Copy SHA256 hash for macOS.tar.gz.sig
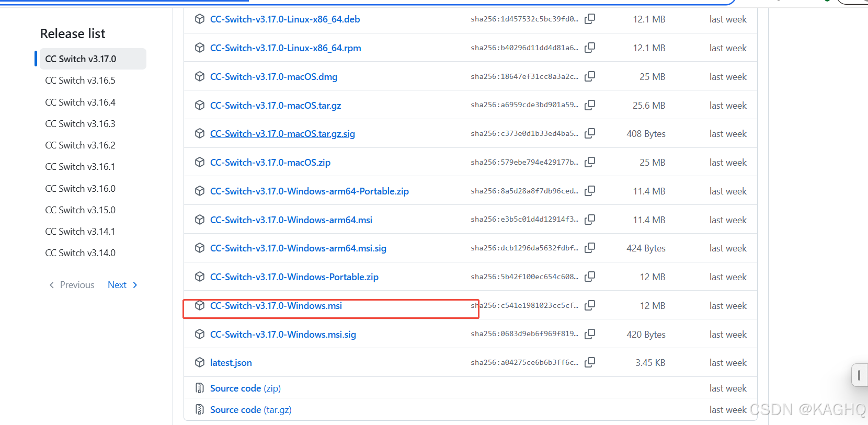Image resolution: width=868 pixels, height=425 pixels. pyautogui.click(x=590, y=133)
